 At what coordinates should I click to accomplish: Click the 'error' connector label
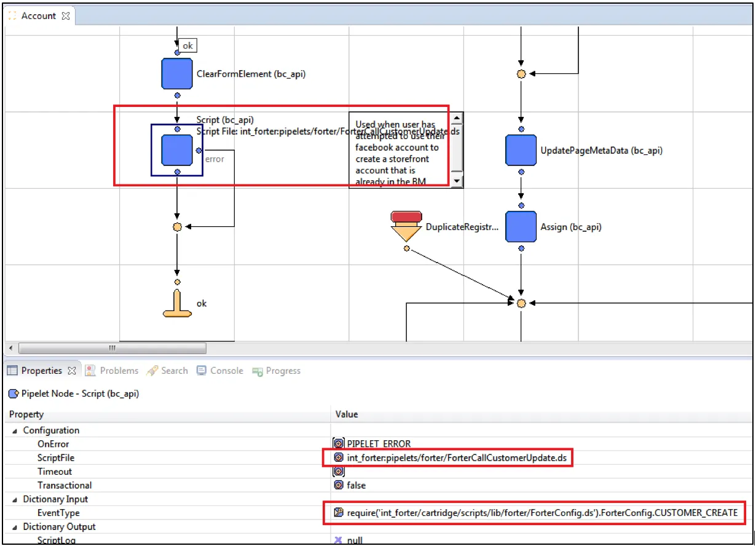point(215,159)
